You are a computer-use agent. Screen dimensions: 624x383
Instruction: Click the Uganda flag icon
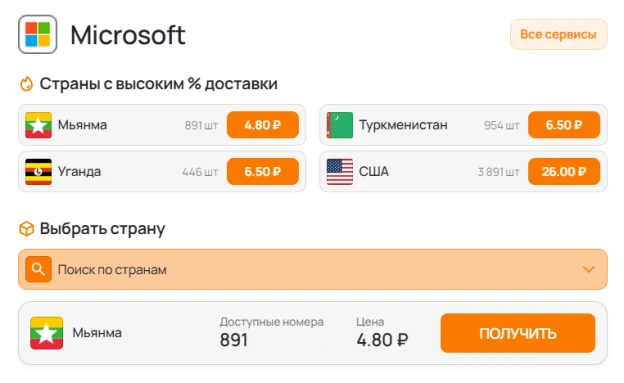(x=38, y=172)
